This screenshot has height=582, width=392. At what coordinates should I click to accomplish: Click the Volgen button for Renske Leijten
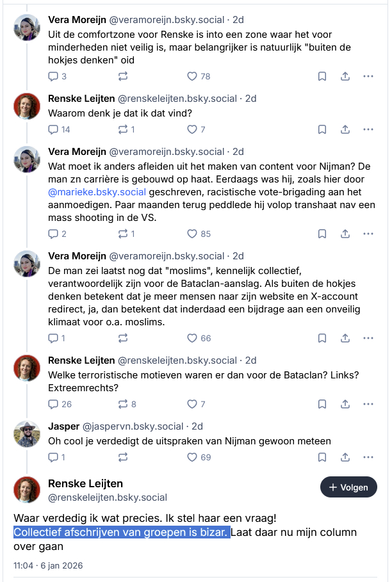[348, 487]
